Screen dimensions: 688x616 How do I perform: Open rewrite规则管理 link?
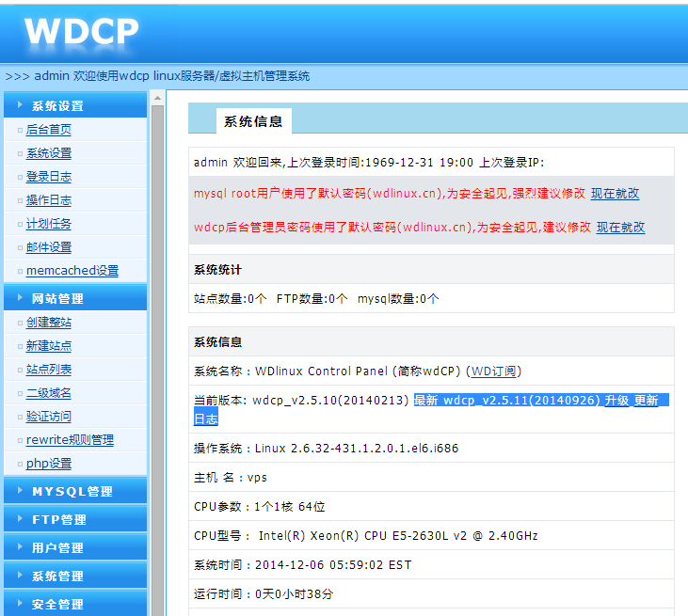coord(70,440)
